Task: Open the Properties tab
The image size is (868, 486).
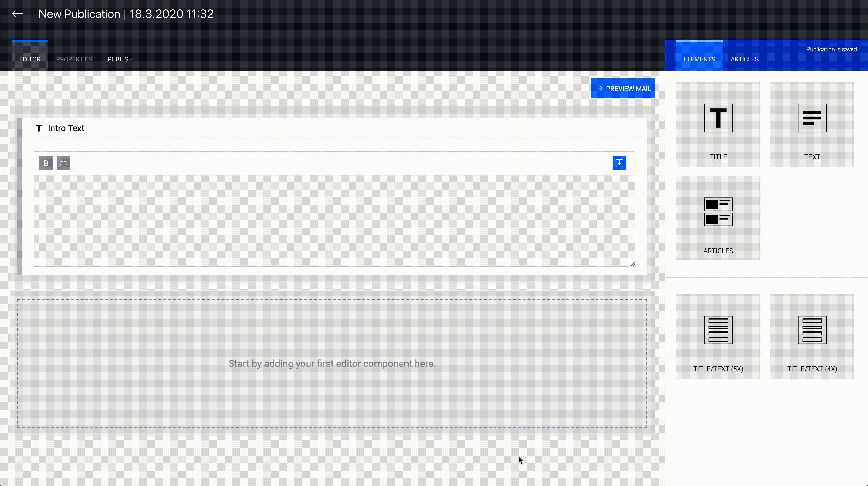Action: [x=74, y=59]
